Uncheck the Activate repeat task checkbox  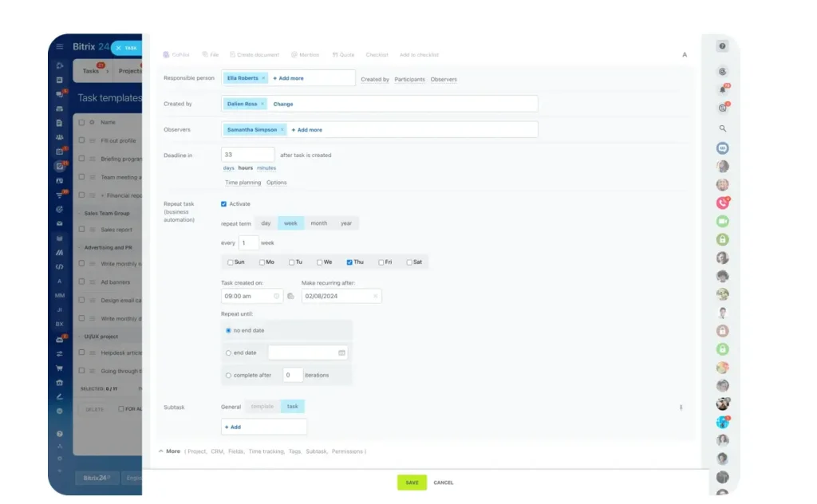tap(223, 203)
